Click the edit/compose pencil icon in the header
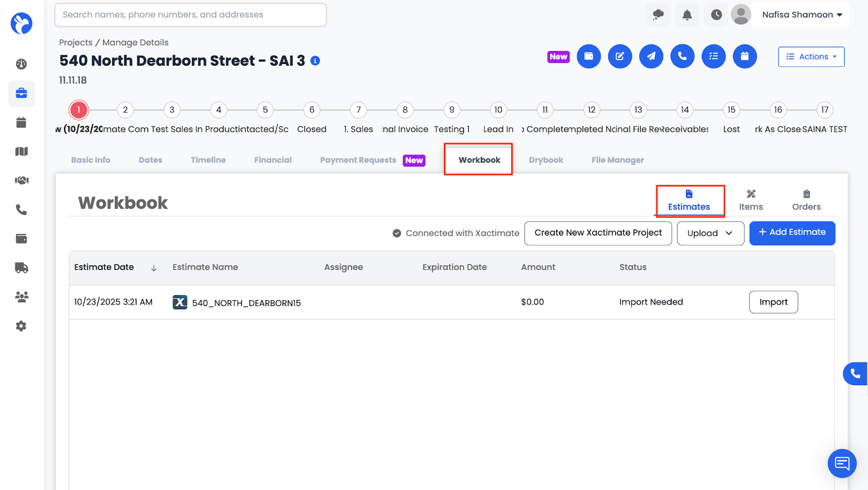 click(x=620, y=56)
